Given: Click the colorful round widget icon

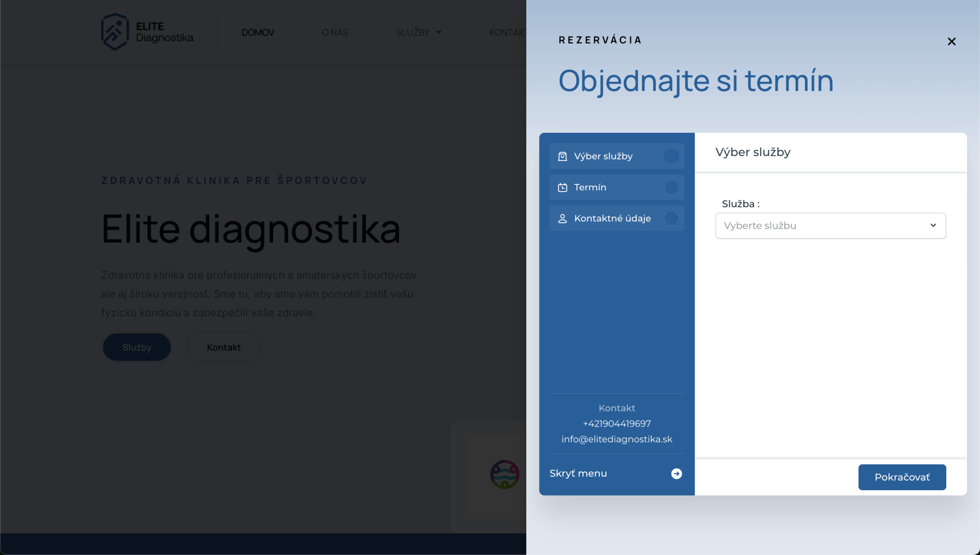Looking at the screenshot, I should [505, 474].
